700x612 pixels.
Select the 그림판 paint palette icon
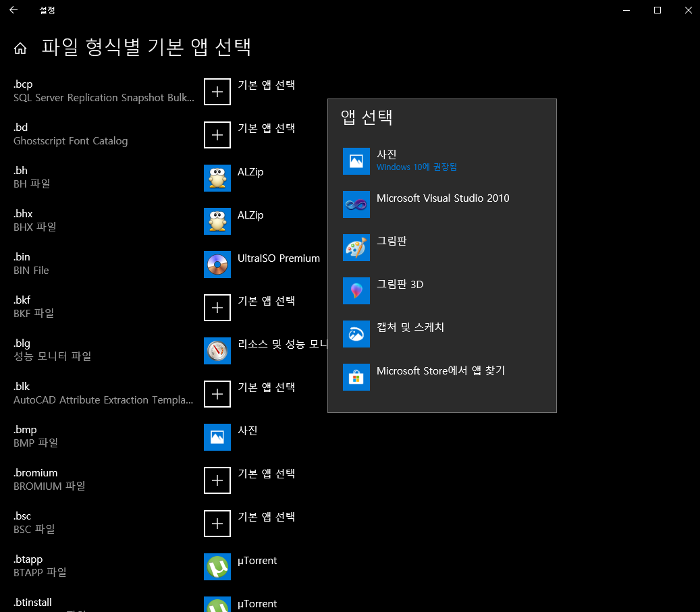[356, 248]
